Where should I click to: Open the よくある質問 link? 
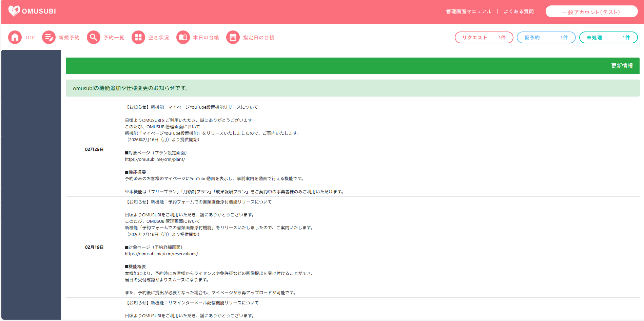click(519, 12)
